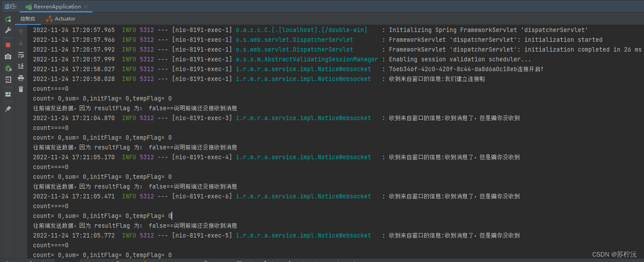This screenshot has height=262, width=644.
Task: Clear console output with trash icon
Action: (21, 89)
